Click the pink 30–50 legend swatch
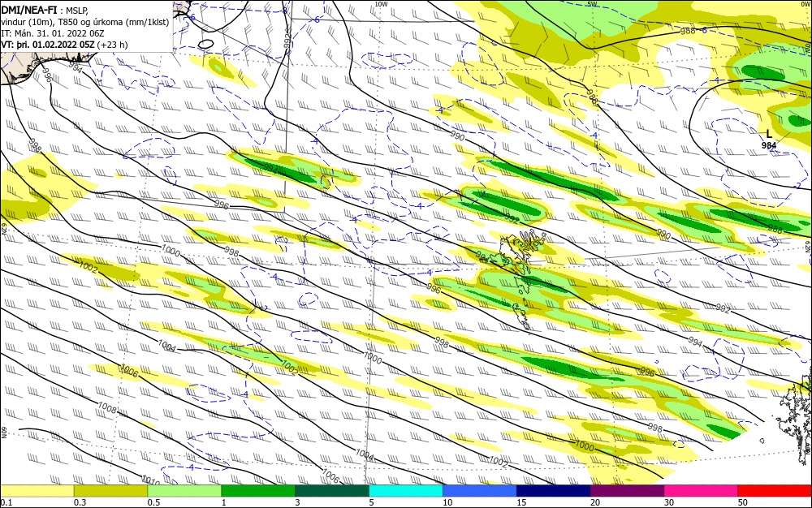The image size is (812, 508). pyautogui.click(x=702, y=491)
